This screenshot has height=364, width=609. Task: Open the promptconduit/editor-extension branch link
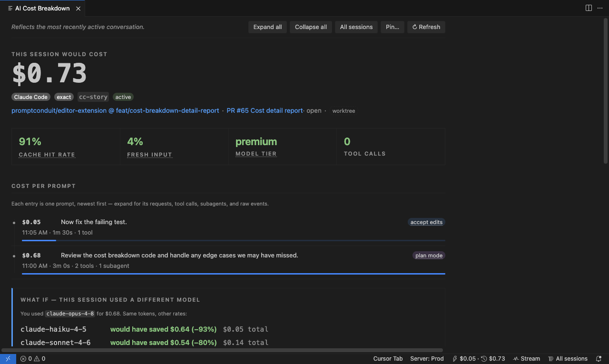[115, 110]
